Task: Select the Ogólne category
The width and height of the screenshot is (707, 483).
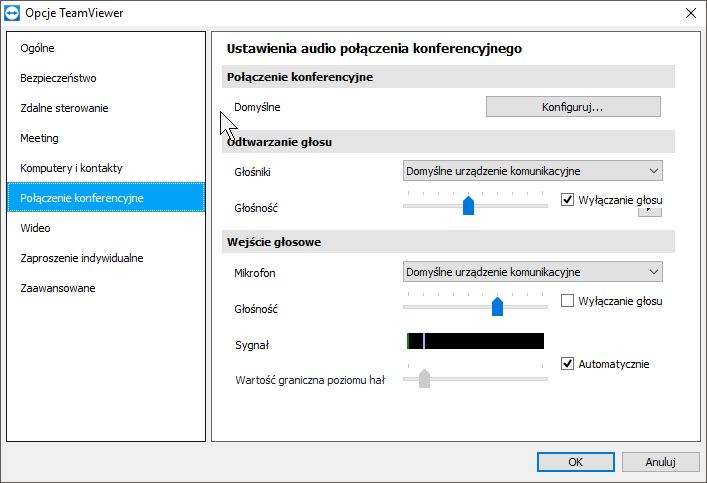Action: click(x=37, y=48)
